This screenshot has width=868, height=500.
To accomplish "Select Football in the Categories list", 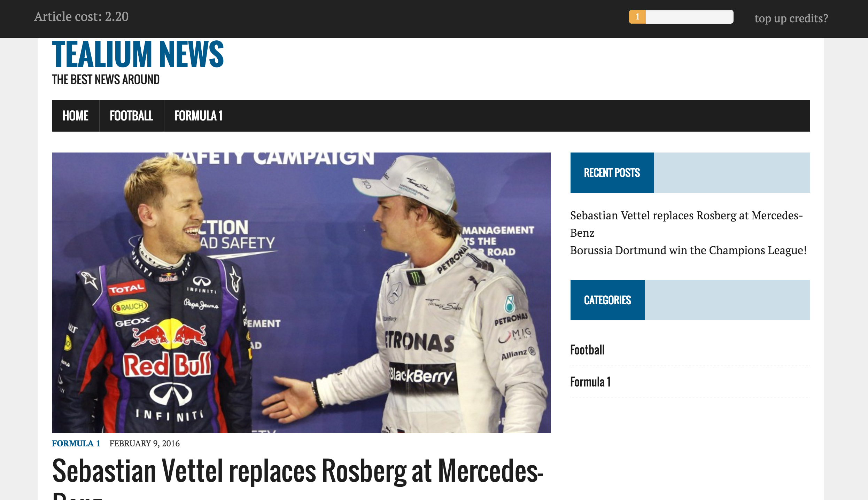I will tap(587, 350).
